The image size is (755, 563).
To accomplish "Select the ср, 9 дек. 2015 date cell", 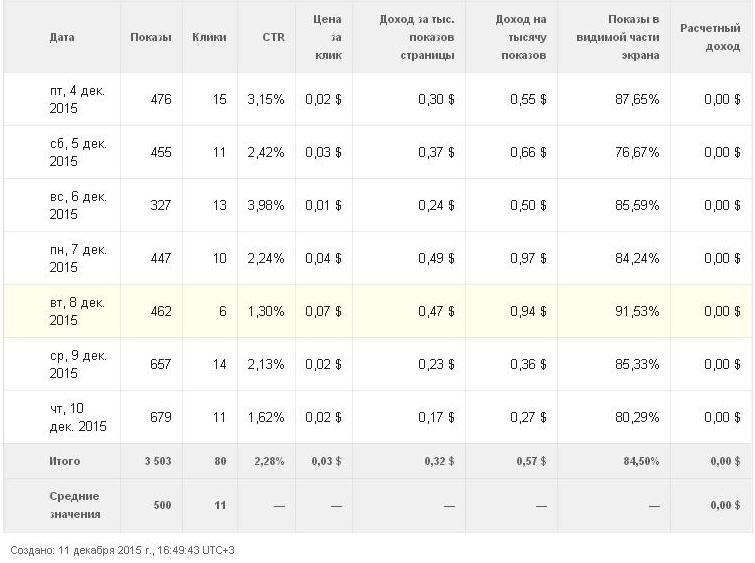I will click(78, 364).
